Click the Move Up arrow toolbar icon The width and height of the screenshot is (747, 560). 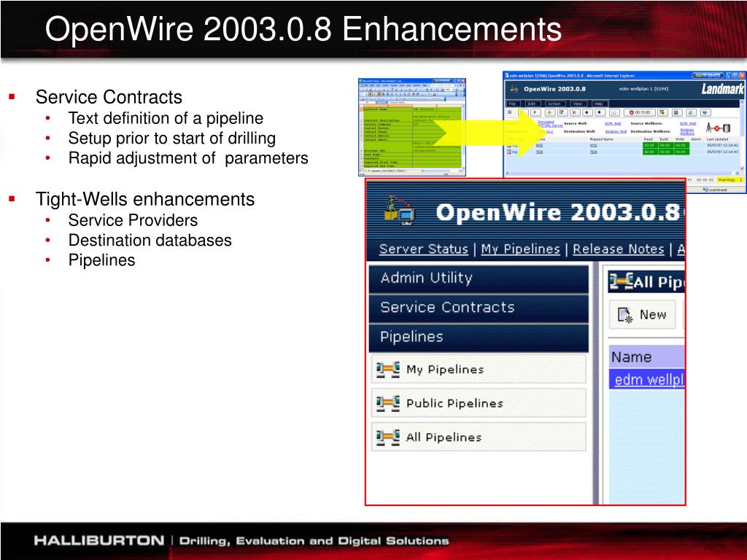click(x=587, y=112)
